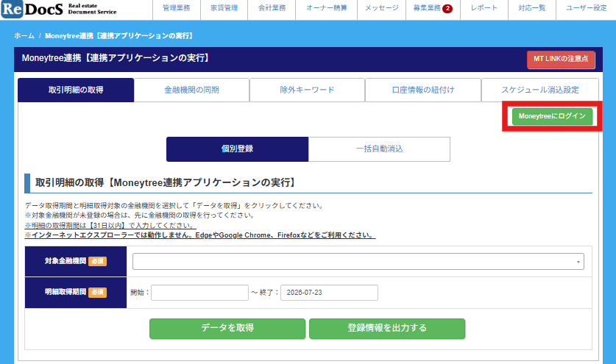Switch to the 口座情報の紐付け tab
Screen dimensions: 616x364
[423, 90]
